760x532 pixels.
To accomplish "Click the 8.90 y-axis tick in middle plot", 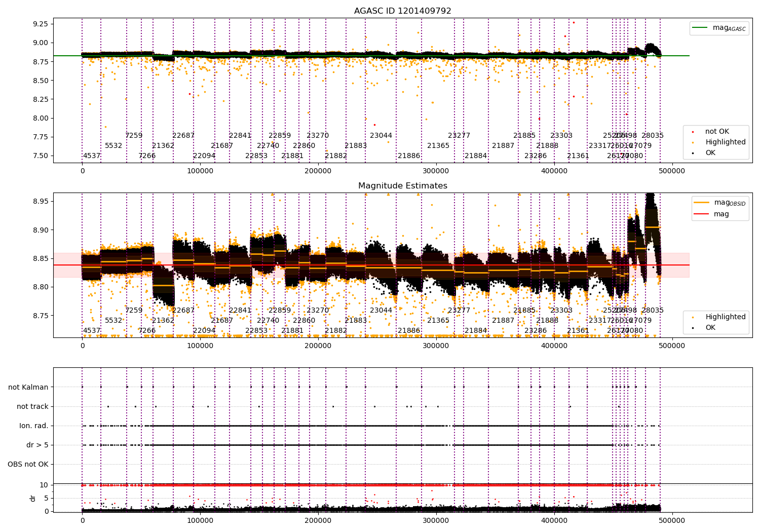I will pos(40,230).
